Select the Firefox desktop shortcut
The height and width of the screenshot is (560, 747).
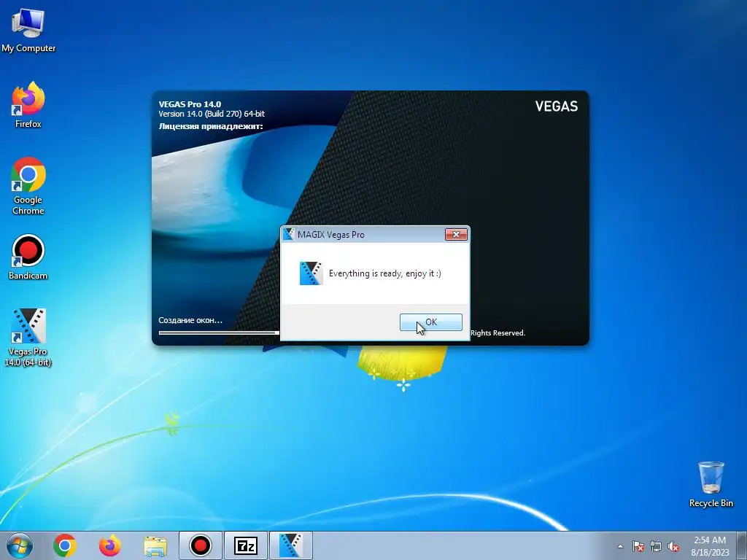tap(28, 105)
